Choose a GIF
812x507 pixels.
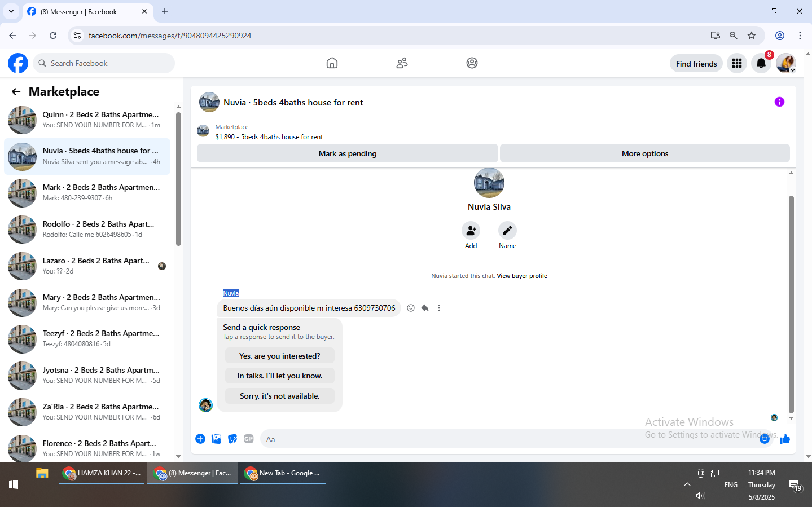pyautogui.click(x=249, y=439)
